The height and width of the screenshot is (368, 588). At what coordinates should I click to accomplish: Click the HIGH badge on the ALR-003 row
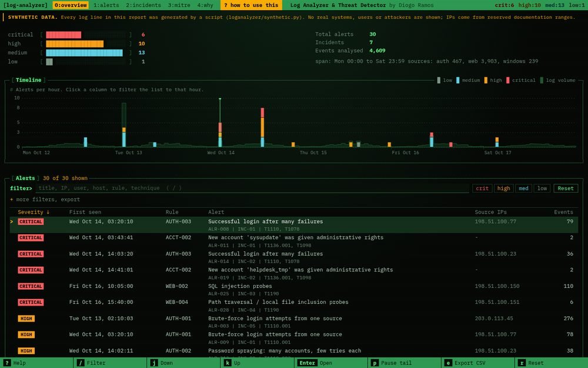click(x=26, y=319)
